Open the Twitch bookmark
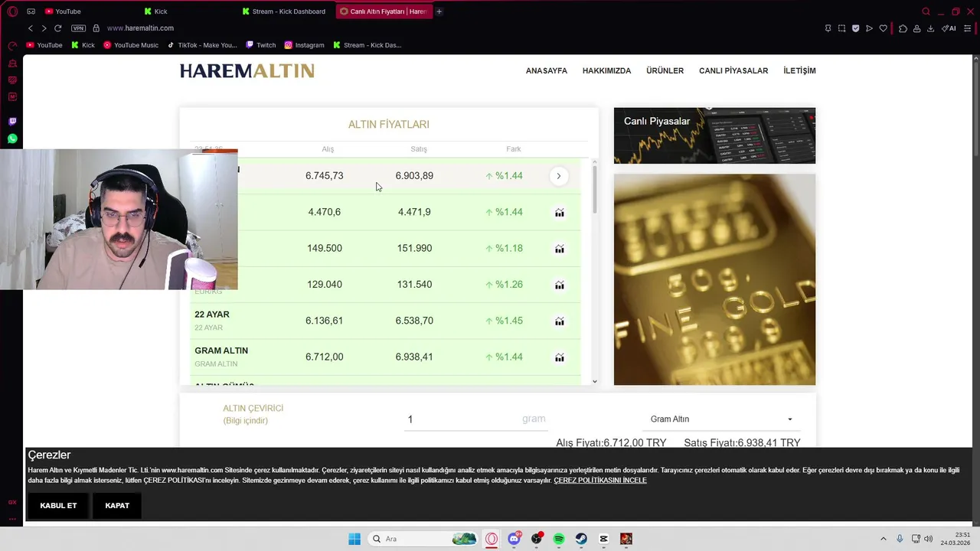Viewport: 980px width, 551px height. pos(261,45)
